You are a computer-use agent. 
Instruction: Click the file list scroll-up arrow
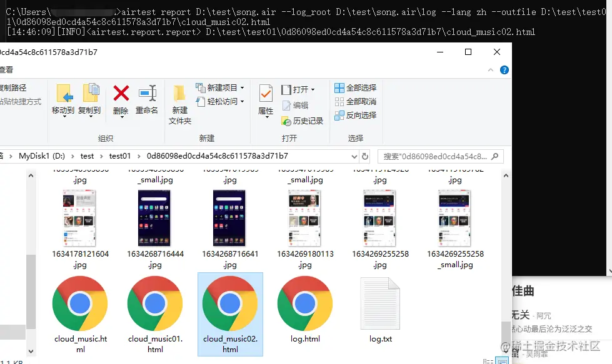point(506,176)
